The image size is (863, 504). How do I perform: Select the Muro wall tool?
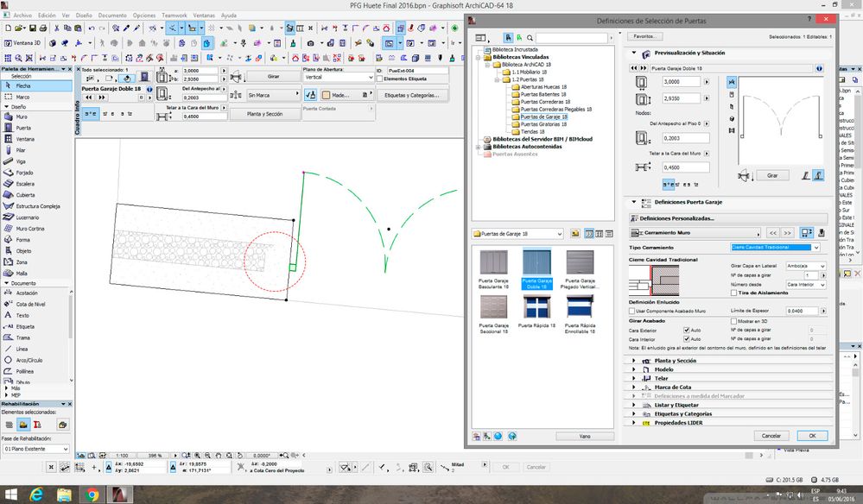pyautogui.click(x=21, y=116)
